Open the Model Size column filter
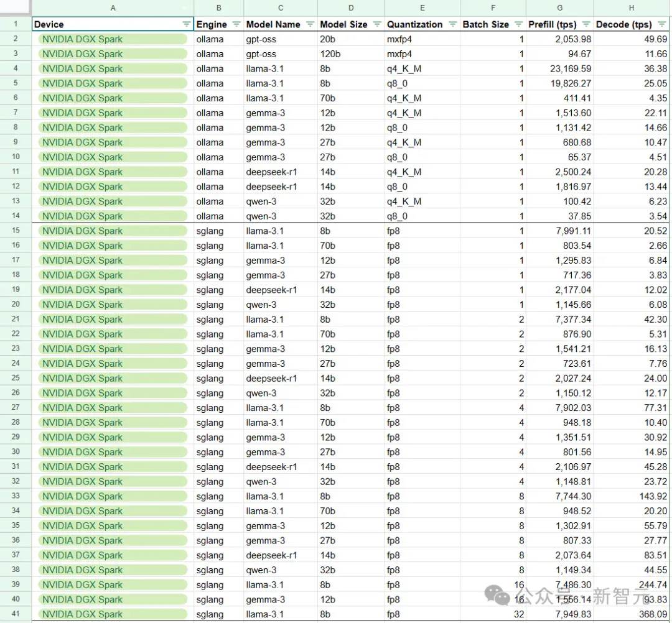Viewport: 672px width, 623px height. pyautogui.click(x=377, y=24)
